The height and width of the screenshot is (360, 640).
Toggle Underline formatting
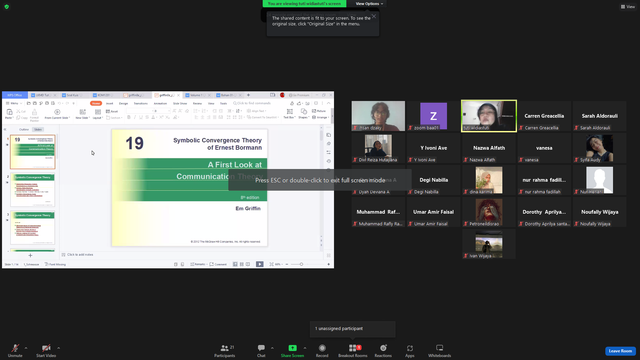point(141,118)
